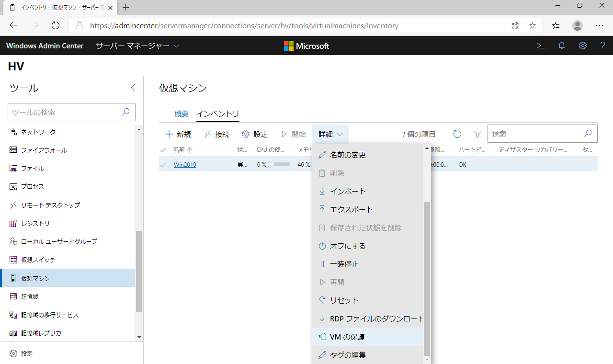The image size is (613, 364).
Task: Open the 記憶域レプリカ tool
Action: 68,333
